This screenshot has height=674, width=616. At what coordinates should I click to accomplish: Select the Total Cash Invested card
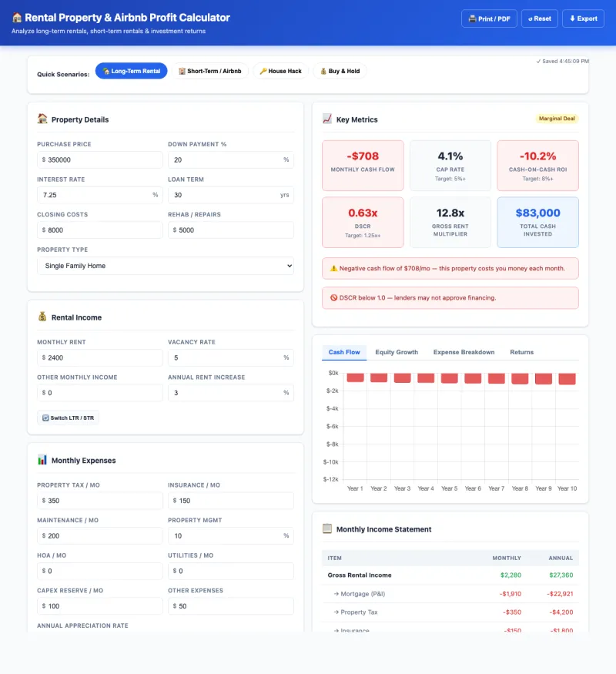coord(537,222)
